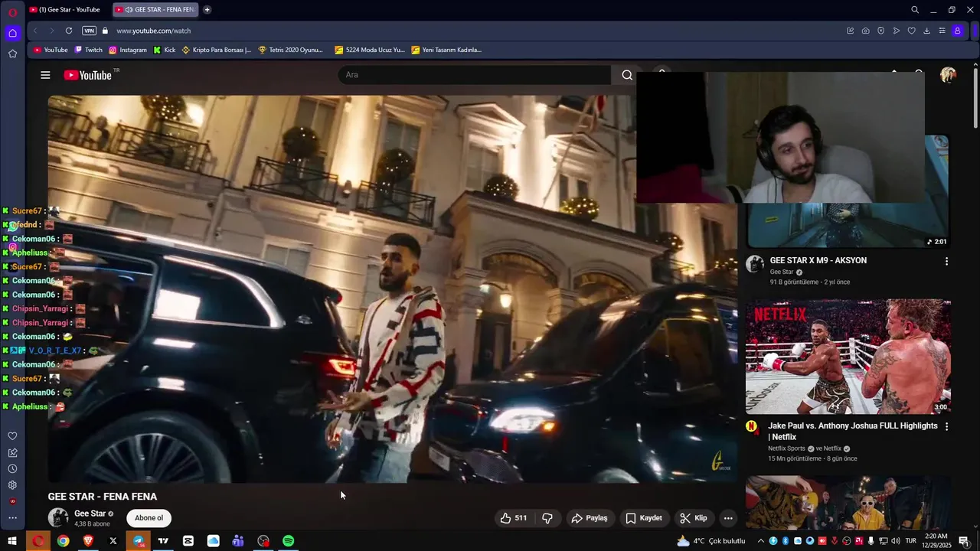This screenshot has height=551, width=980.
Task: Focus the YouTube 'Ara' search field
Action: pyautogui.click(x=475, y=75)
